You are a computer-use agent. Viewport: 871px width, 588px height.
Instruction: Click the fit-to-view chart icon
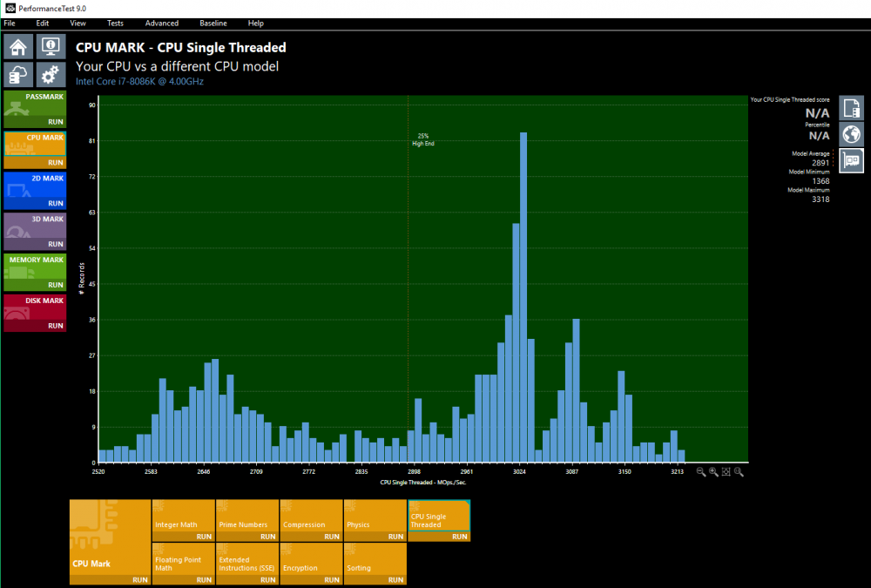(726, 471)
